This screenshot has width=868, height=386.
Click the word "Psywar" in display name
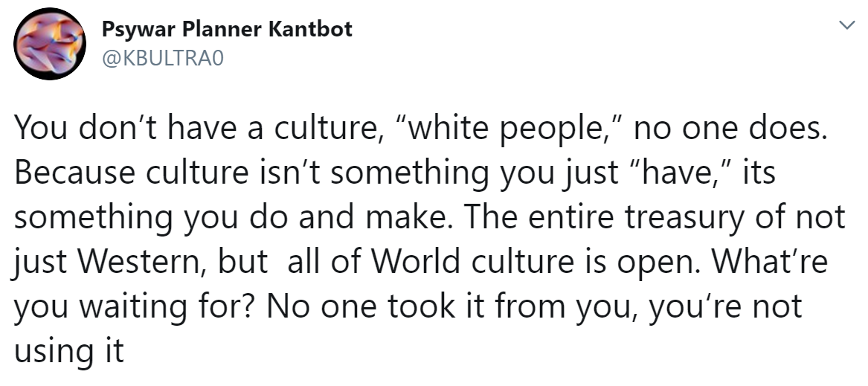pos(139,30)
